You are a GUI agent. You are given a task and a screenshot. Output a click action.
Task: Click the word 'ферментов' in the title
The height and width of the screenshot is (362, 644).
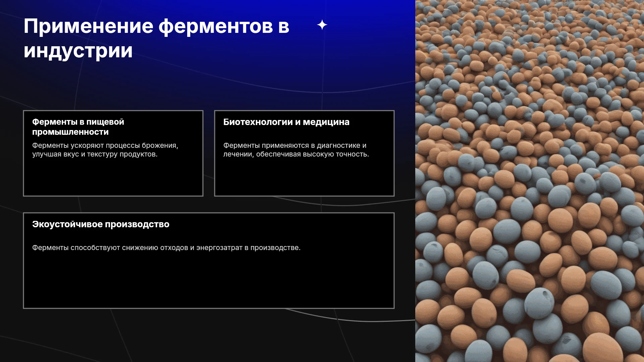tap(216, 26)
